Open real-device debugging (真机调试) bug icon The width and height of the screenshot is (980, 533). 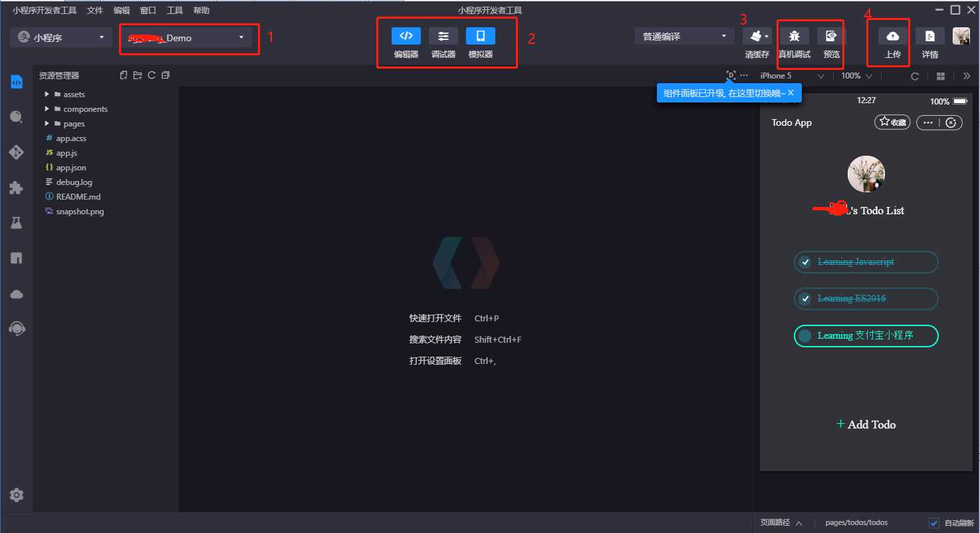click(x=794, y=37)
